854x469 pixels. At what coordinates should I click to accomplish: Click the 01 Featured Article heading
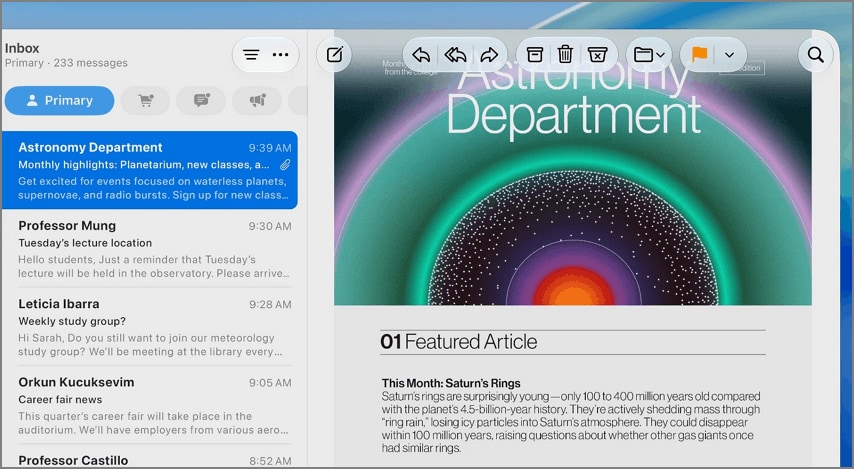coord(459,342)
